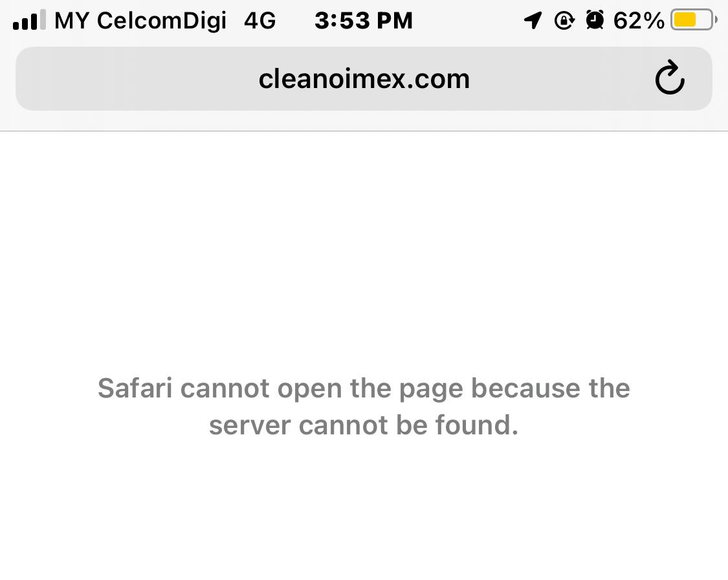Click the "server cannot be found." line
728x580 pixels.
[364, 425]
